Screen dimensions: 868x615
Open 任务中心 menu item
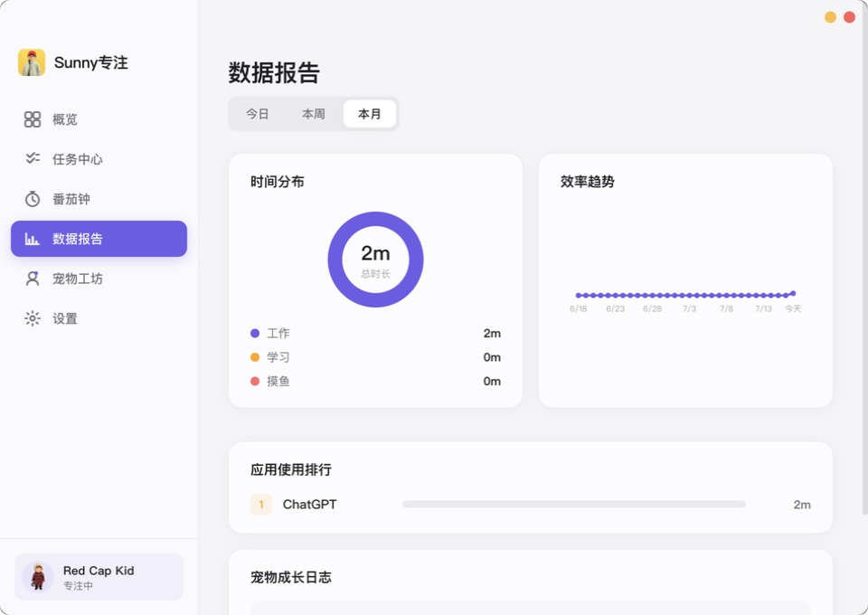[99, 159]
